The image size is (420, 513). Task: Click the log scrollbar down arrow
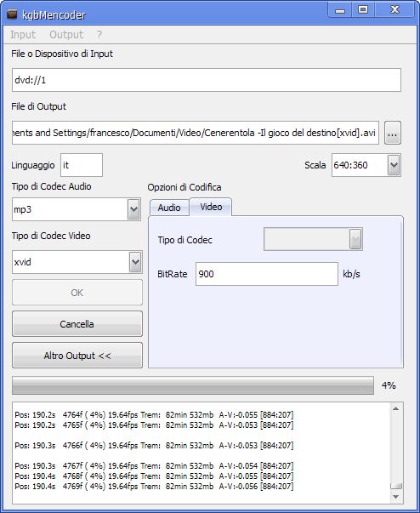point(395,497)
